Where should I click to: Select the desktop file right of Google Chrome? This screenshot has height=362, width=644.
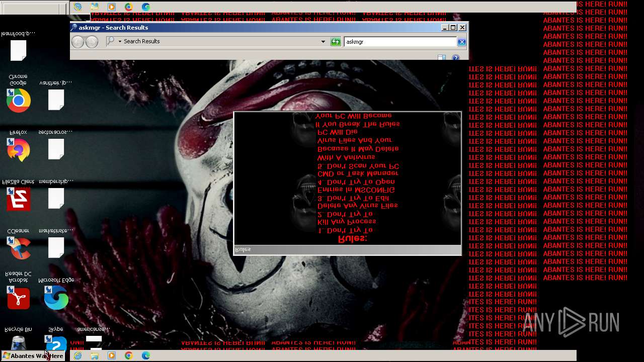point(56,96)
